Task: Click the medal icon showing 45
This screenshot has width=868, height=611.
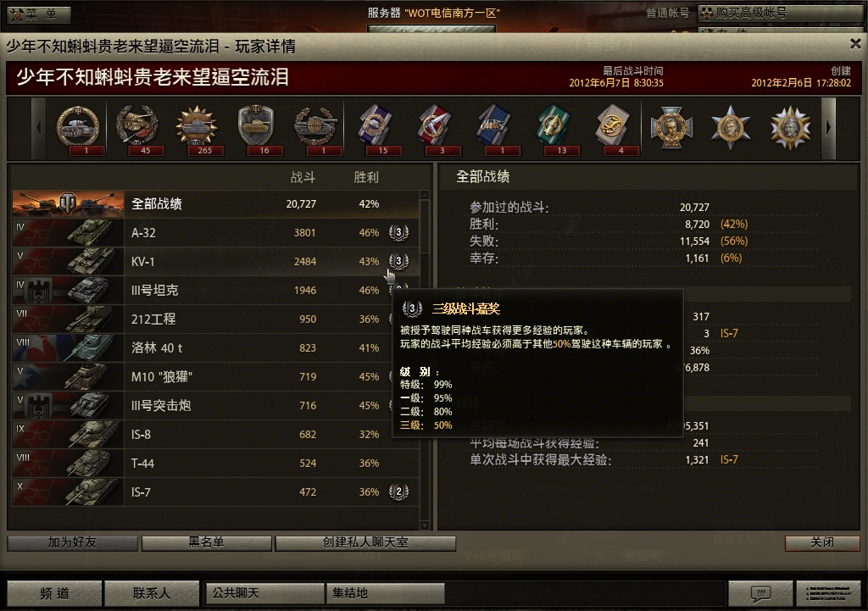Action: pyautogui.click(x=137, y=129)
